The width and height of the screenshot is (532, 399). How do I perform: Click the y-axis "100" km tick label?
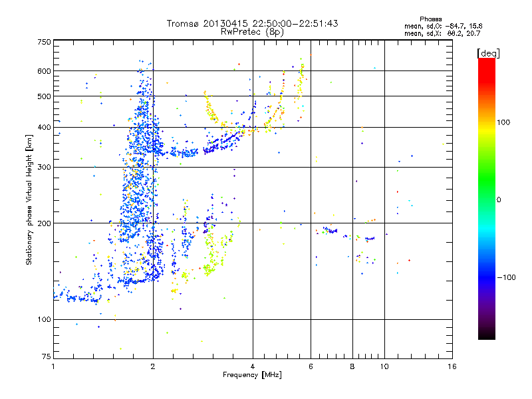(x=44, y=319)
